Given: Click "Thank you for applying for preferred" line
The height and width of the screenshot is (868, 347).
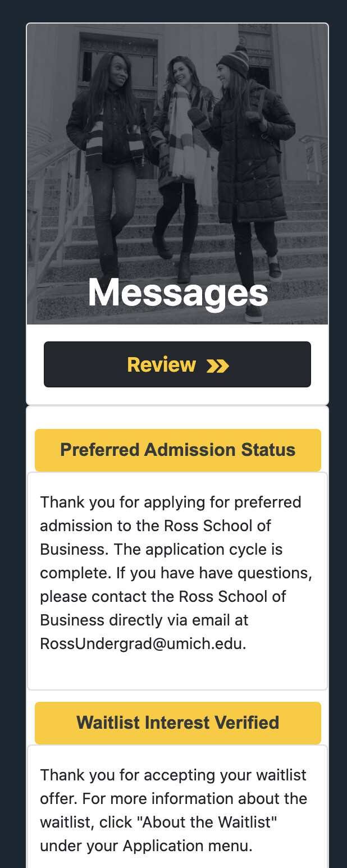Looking at the screenshot, I should [171, 502].
